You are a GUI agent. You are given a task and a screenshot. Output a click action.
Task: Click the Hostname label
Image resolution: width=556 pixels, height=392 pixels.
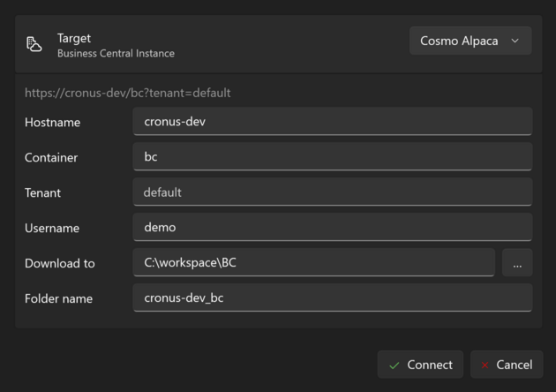click(x=52, y=123)
